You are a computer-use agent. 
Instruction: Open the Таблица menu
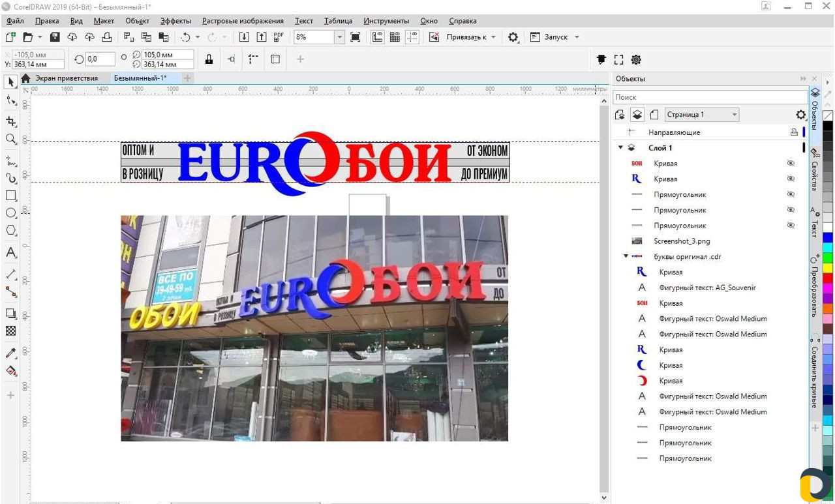click(338, 21)
